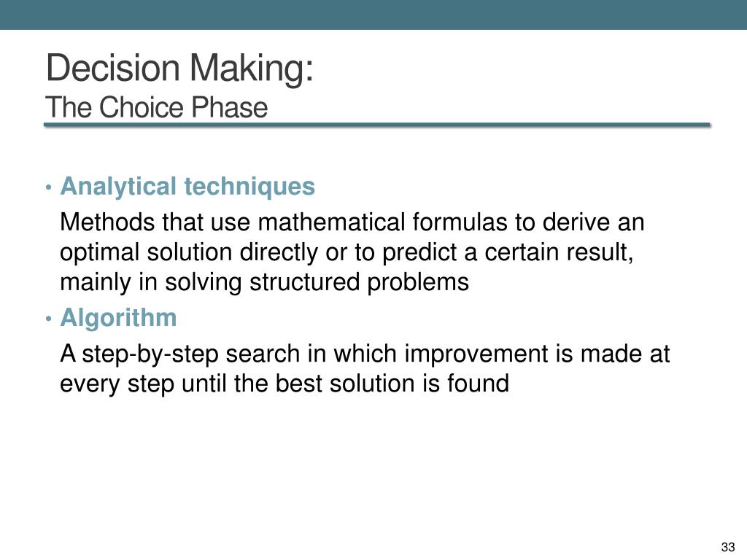Click the 'Decision Making:' title
Image resolution: width=747 pixels, height=560 pixels.
pyautogui.click(x=179, y=69)
